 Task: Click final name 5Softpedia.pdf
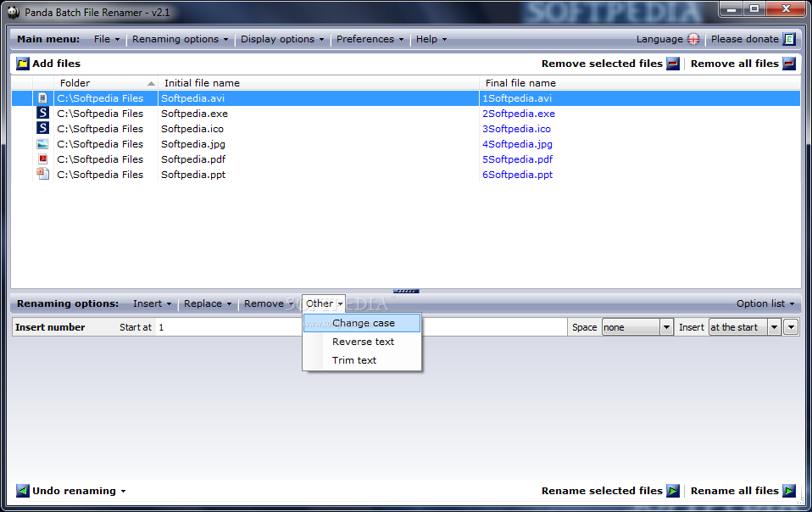pos(517,159)
